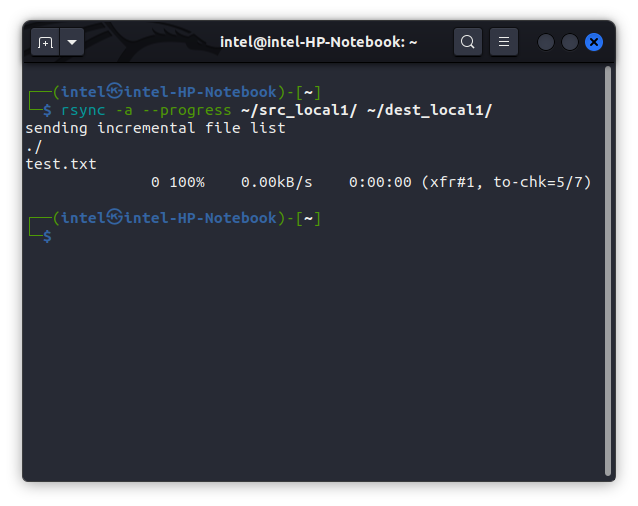Expand the new tab dropdown arrow
Screen dimensions: 638x506
[72, 42]
